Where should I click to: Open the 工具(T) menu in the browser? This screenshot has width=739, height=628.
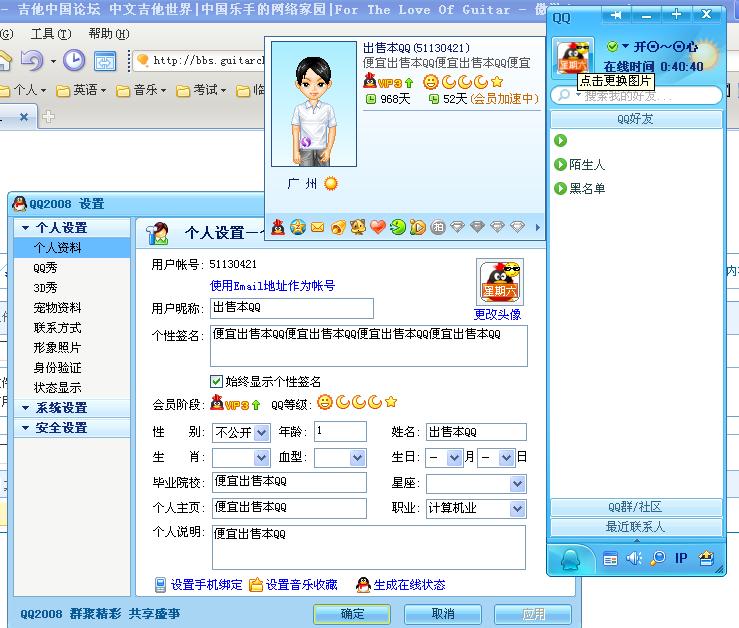pos(51,34)
